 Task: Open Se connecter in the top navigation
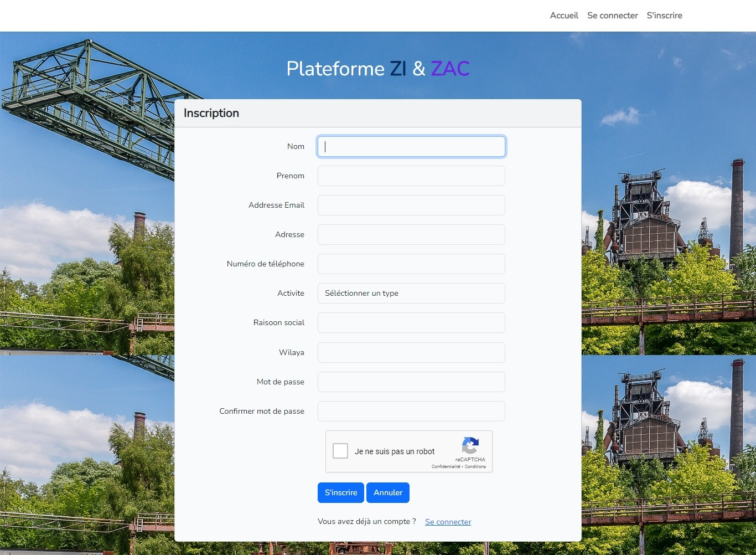tap(612, 16)
